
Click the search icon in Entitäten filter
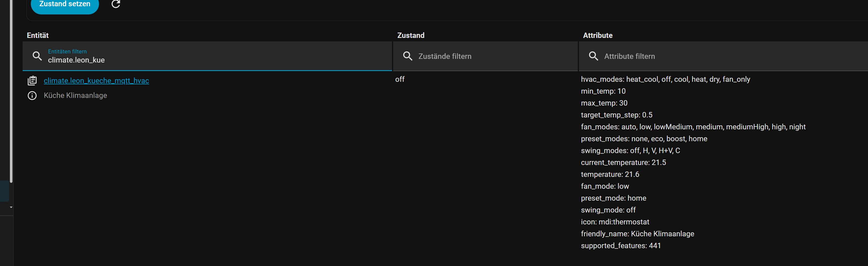point(37,56)
